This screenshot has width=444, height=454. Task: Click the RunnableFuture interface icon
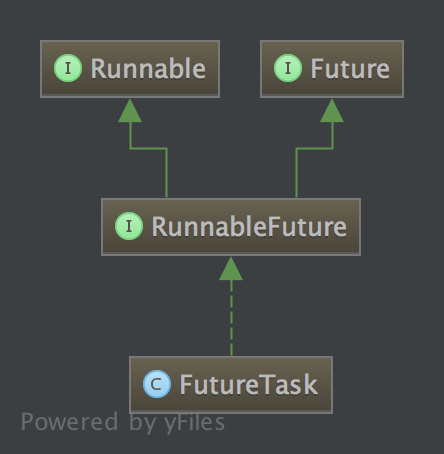tap(129, 226)
